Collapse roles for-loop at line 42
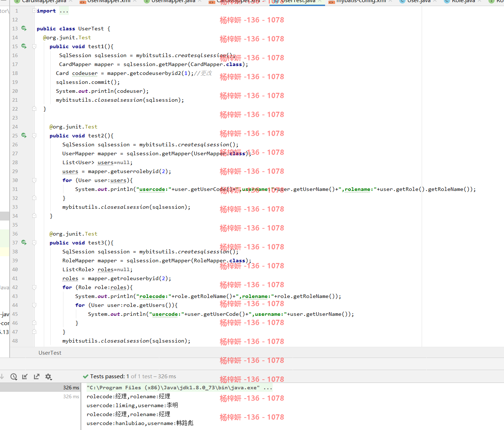This screenshot has width=504, height=430. tap(34, 287)
